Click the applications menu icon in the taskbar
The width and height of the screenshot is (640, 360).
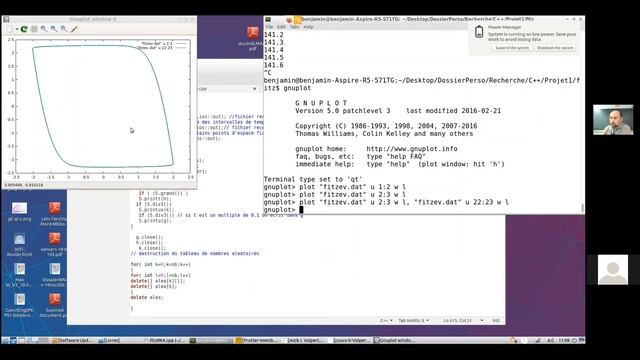coord(5,340)
